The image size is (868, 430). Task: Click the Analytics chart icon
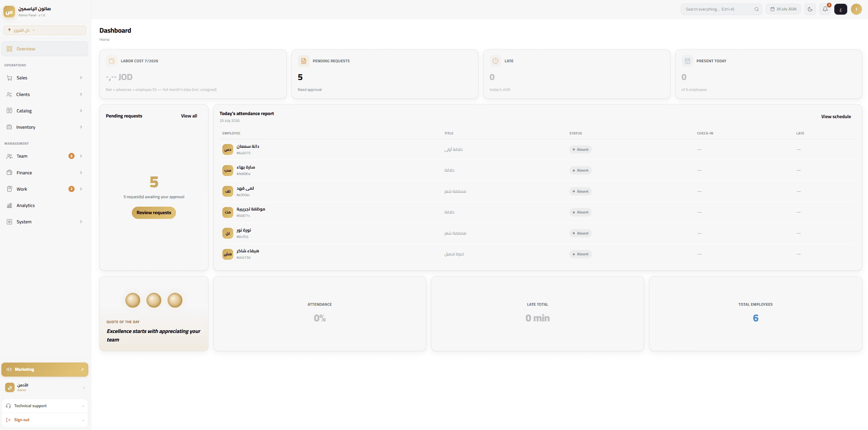pyautogui.click(x=10, y=205)
